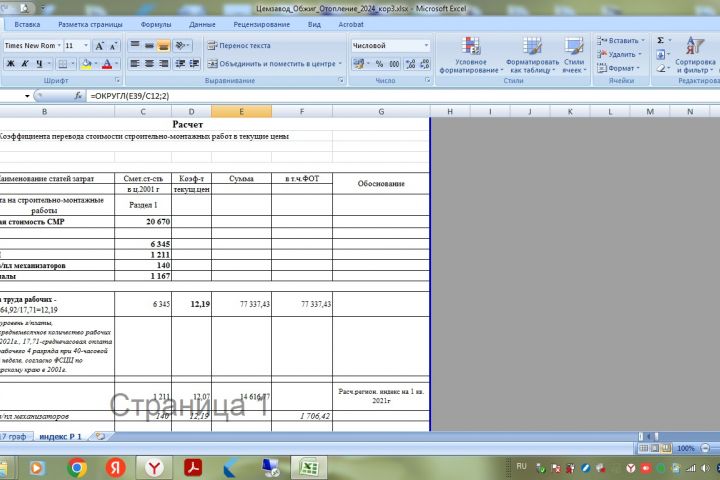720x480 pixels.
Task: Align text to the right
Action: pos(163,64)
